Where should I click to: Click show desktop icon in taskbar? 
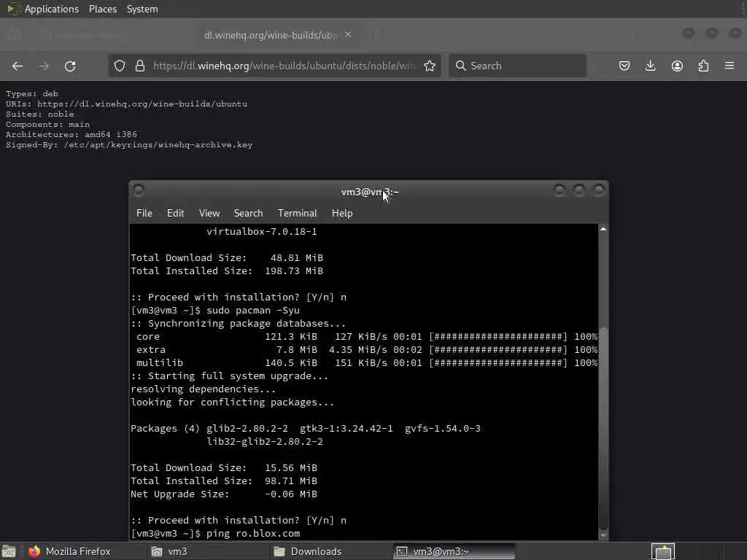[9, 551]
